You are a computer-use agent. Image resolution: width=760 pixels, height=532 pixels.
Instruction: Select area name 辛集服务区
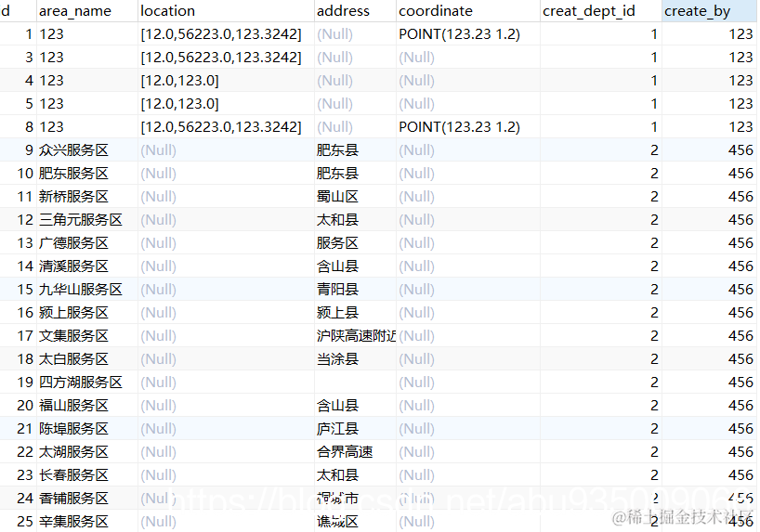[x=73, y=522]
